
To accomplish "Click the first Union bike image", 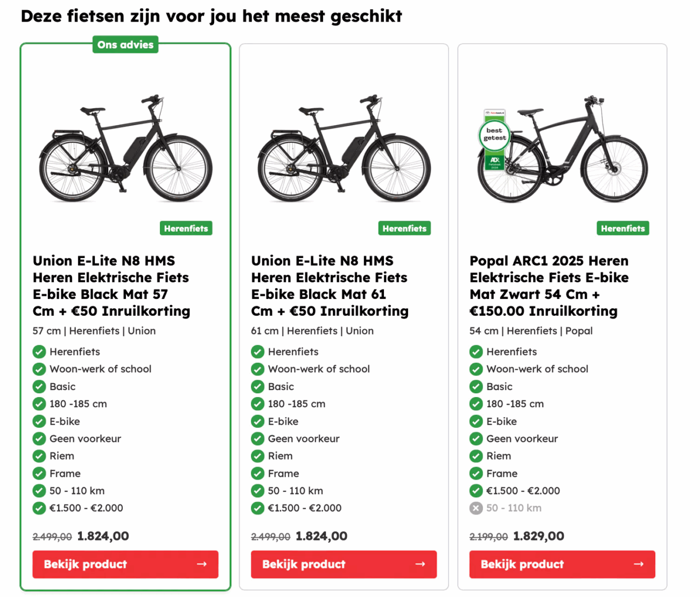I will pyautogui.click(x=125, y=149).
